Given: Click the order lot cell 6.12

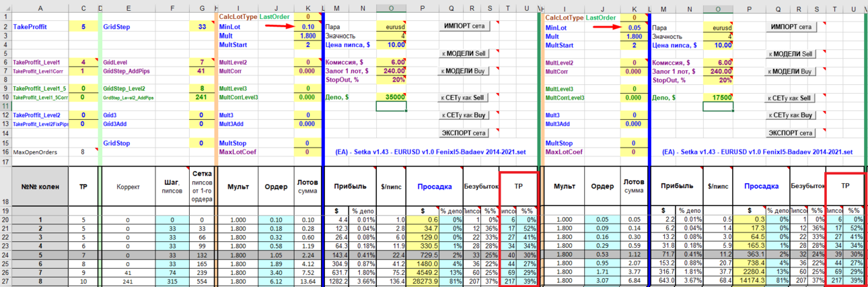Looking at the screenshot, I should coord(275,281).
